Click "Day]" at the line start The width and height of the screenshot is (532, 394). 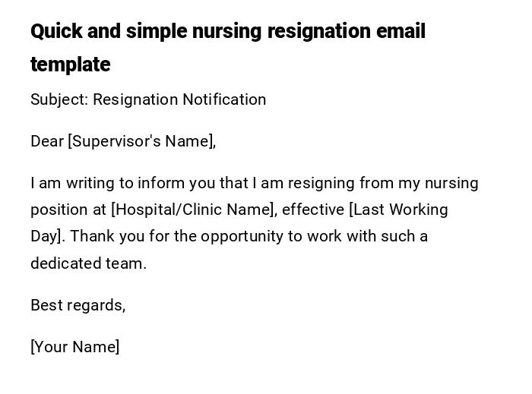46,236
